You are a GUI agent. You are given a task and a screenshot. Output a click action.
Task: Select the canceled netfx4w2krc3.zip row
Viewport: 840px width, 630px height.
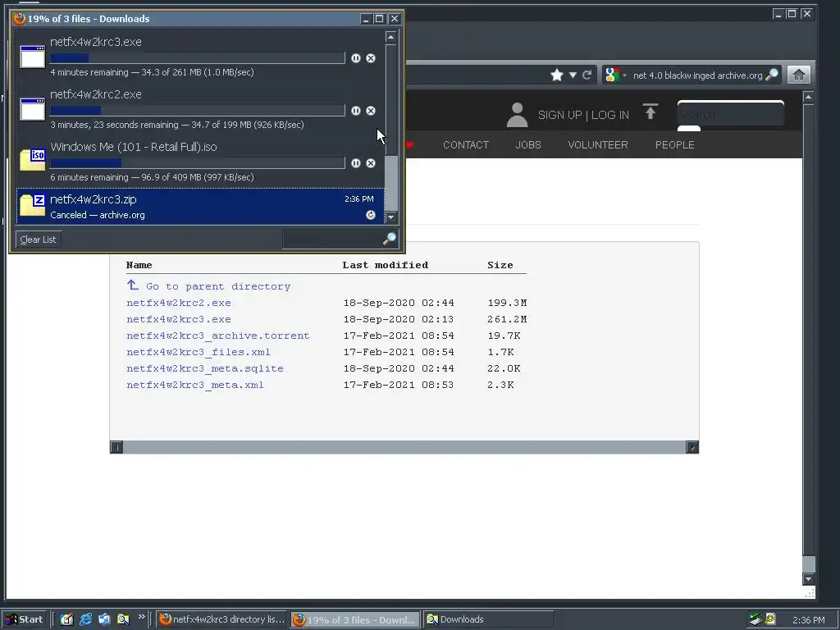[200, 206]
